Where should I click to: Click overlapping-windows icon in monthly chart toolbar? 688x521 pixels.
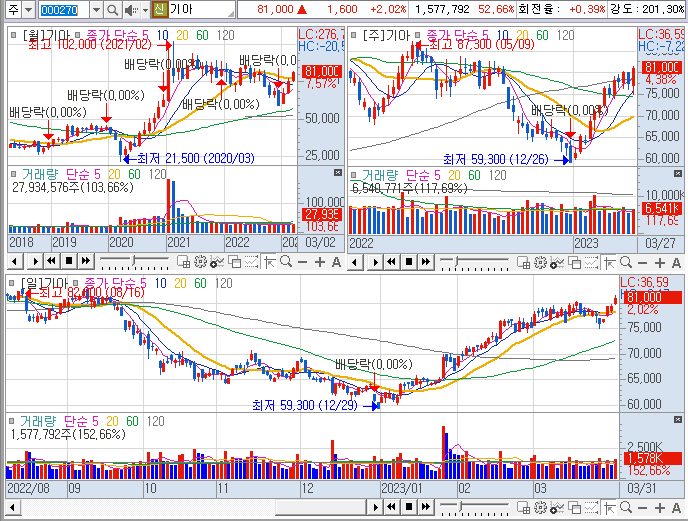pyautogui.click(x=235, y=262)
